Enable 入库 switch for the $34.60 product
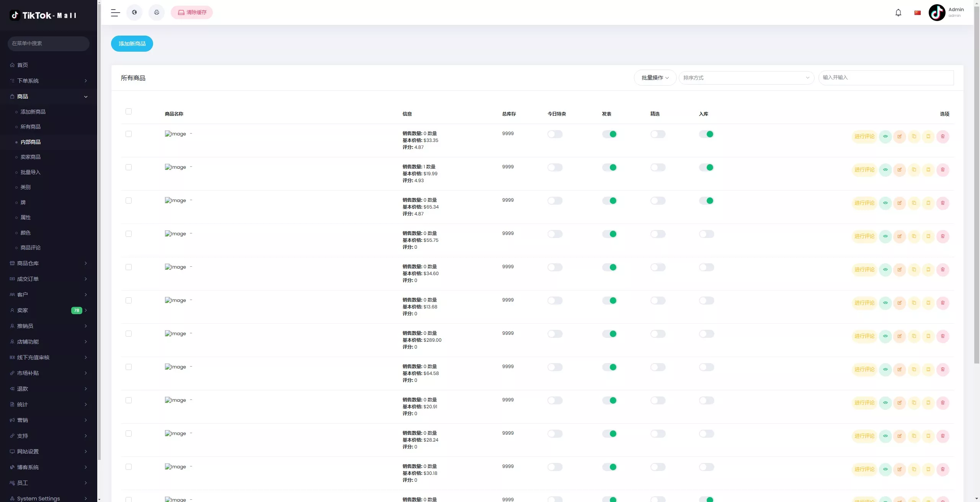 click(x=706, y=267)
